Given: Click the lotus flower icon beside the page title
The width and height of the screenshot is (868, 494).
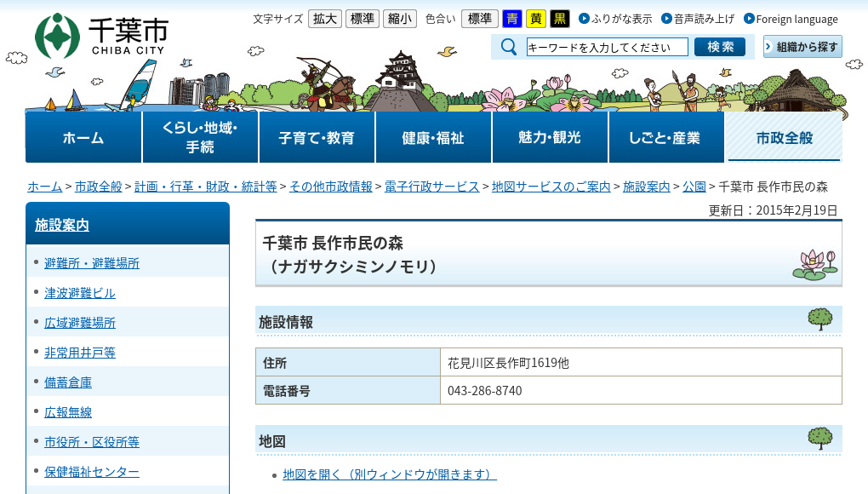Looking at the screenshot, I should [814, 261].
